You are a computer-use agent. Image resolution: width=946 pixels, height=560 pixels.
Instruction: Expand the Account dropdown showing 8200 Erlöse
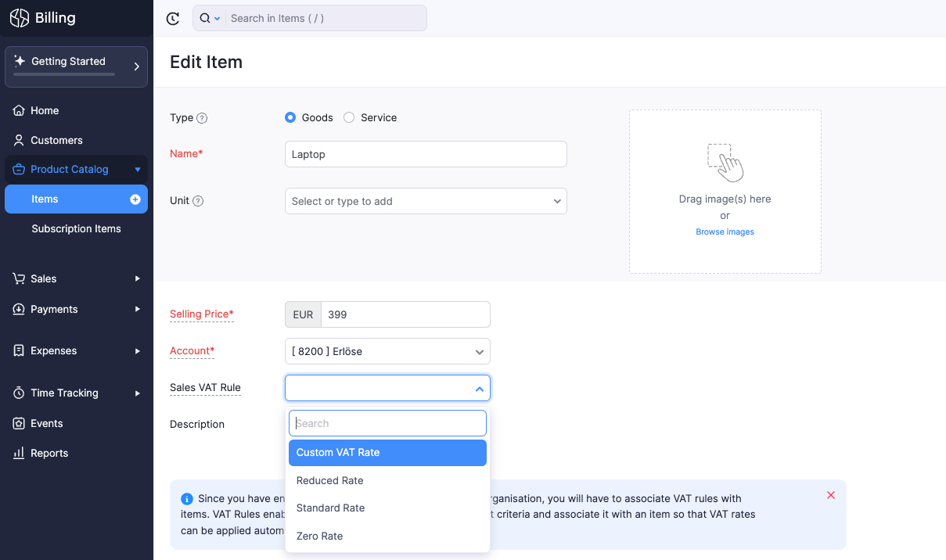pos(387,351)
